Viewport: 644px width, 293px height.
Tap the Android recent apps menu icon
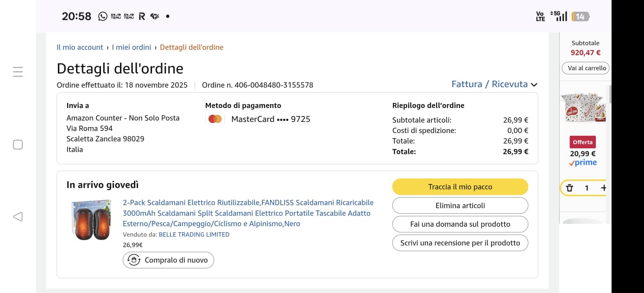pyautogui.click(x=18, y=72)
